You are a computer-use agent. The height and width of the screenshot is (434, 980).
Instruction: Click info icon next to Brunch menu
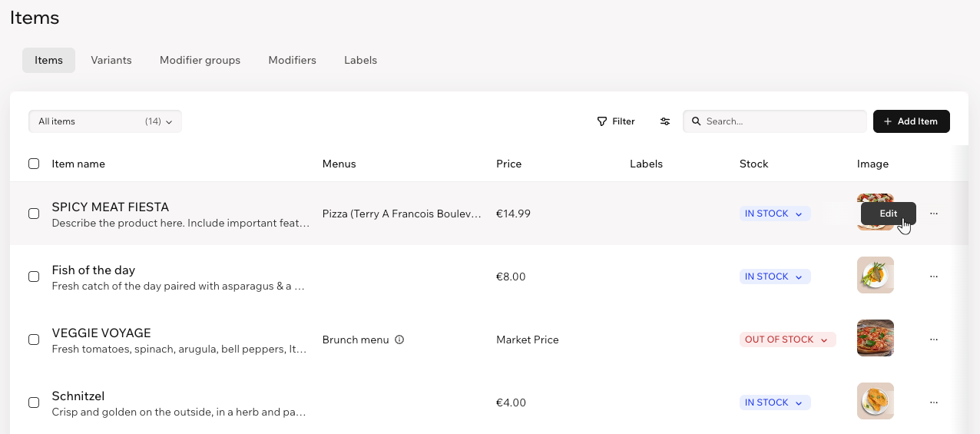coord(399,340)
